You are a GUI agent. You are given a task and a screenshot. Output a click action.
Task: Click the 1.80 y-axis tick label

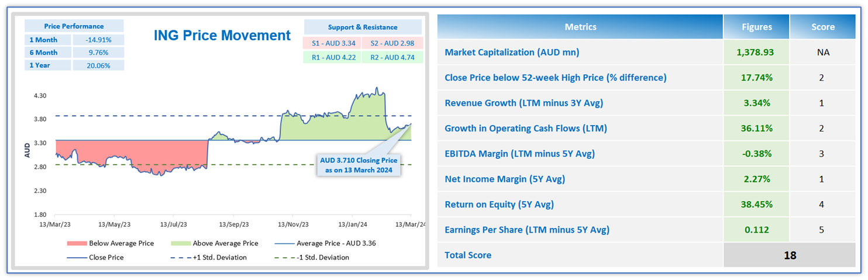[x=40, y=215]
